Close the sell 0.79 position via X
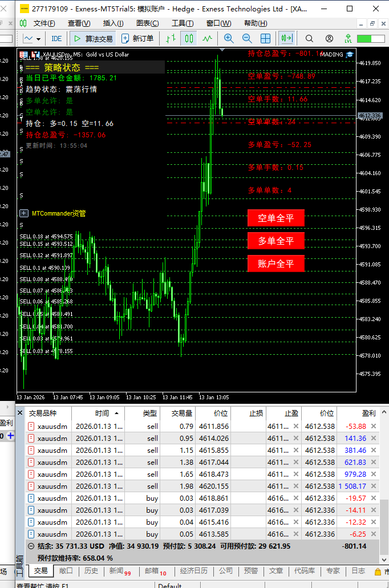Viewport: 389px width, 588px height. 374,426
